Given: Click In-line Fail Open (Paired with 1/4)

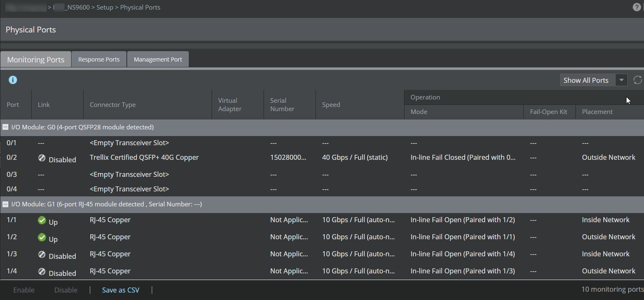Looking at the screenshot, I should 463,254.
